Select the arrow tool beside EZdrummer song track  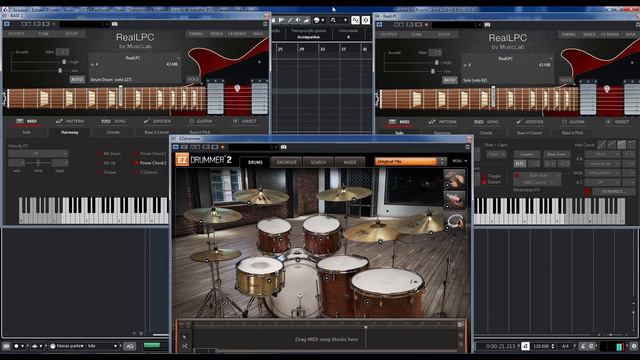tap(184, 337)
